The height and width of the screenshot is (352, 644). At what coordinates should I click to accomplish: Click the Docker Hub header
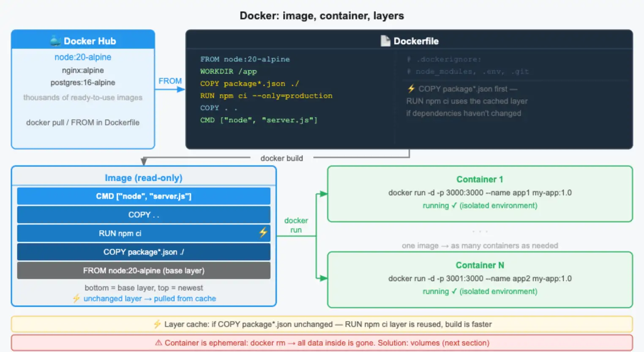[x=83, y=40]
